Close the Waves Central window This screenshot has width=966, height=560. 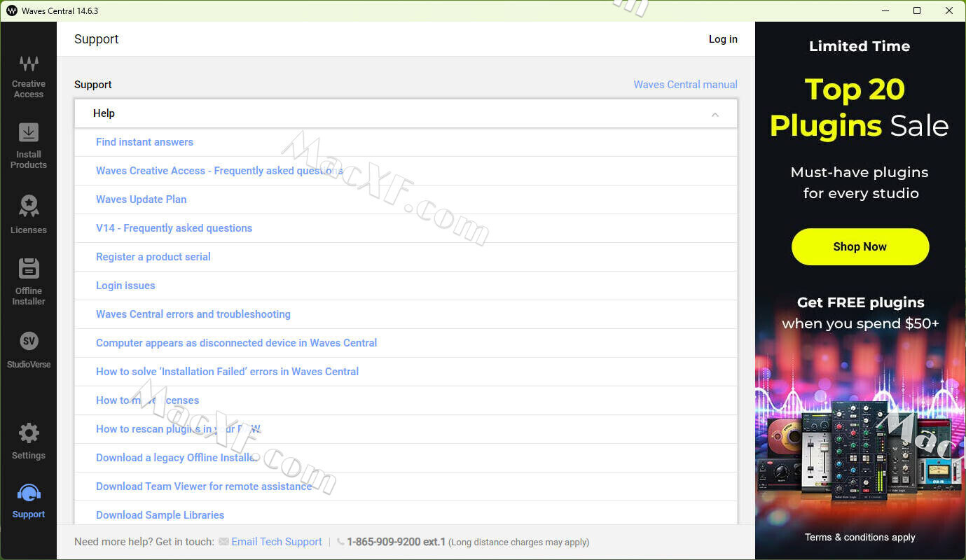pyautogui.click(x=949, y=10)
